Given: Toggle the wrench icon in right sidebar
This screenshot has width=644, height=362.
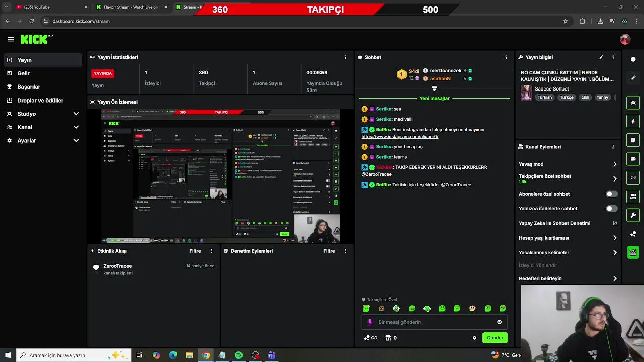Looking at the screenshot, I should coord(633,215).
